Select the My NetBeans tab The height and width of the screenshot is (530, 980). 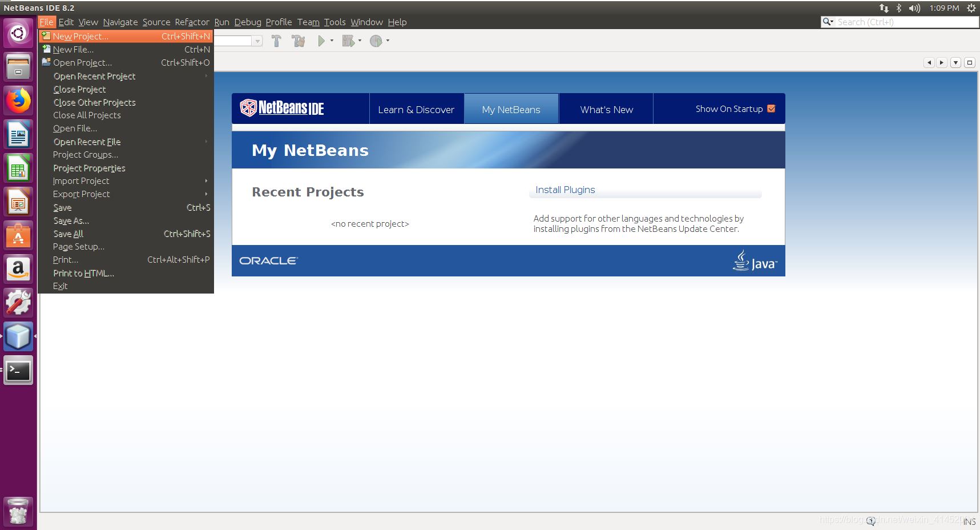click(511, 109)
